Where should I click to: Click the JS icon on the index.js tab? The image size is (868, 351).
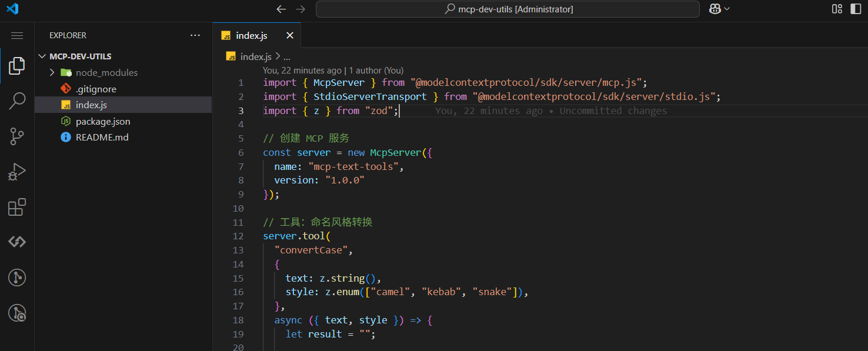[226, 35]
